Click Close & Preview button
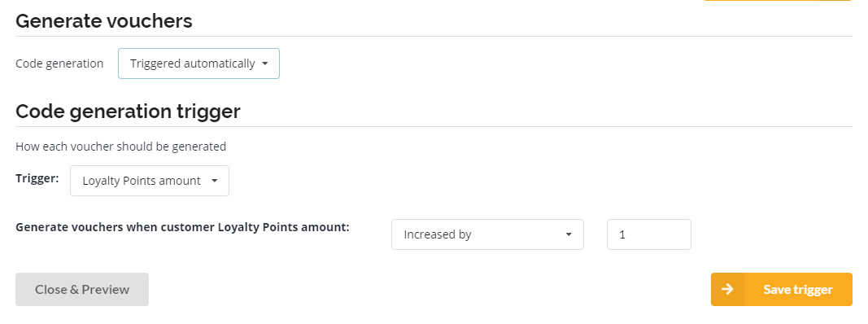 (x=82, y=289)
